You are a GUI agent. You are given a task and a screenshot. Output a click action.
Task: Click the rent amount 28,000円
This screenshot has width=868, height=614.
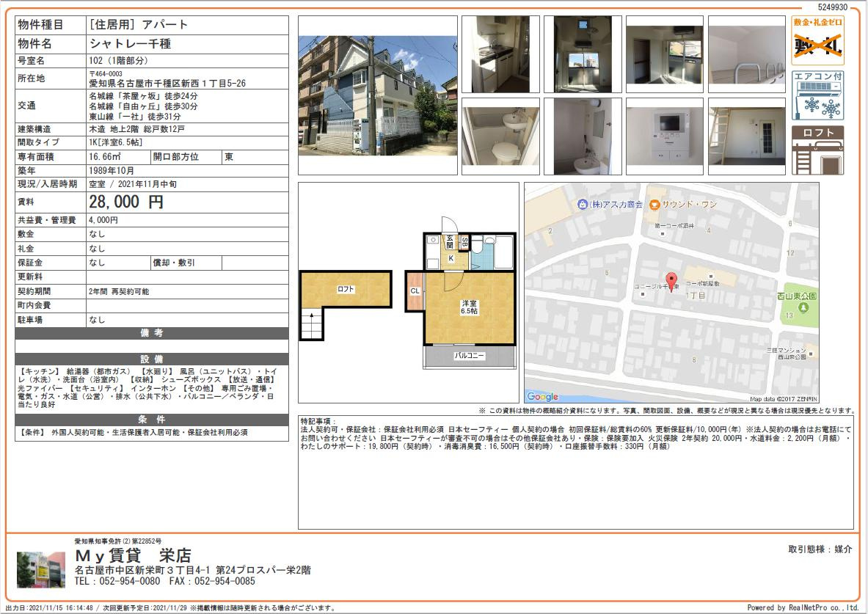(x=126, y=202)
